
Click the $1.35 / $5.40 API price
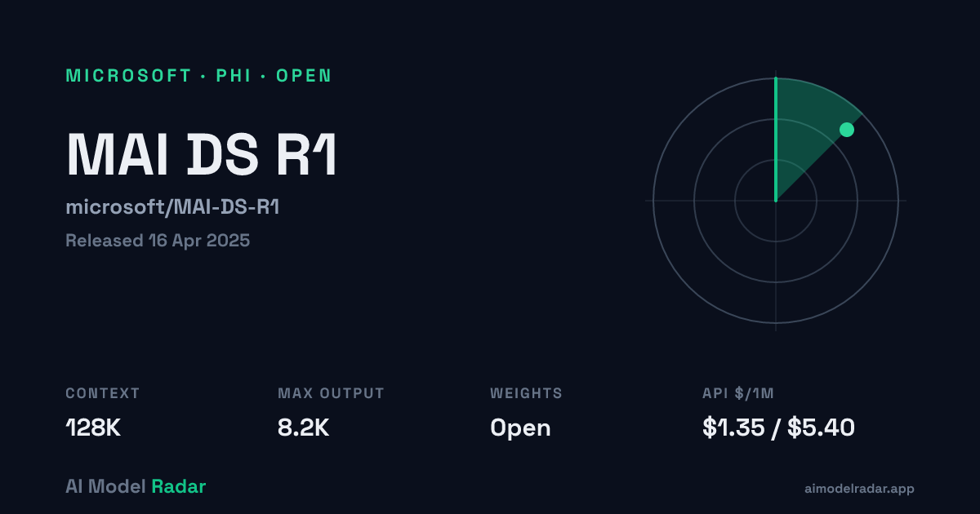tap(778, 428)
